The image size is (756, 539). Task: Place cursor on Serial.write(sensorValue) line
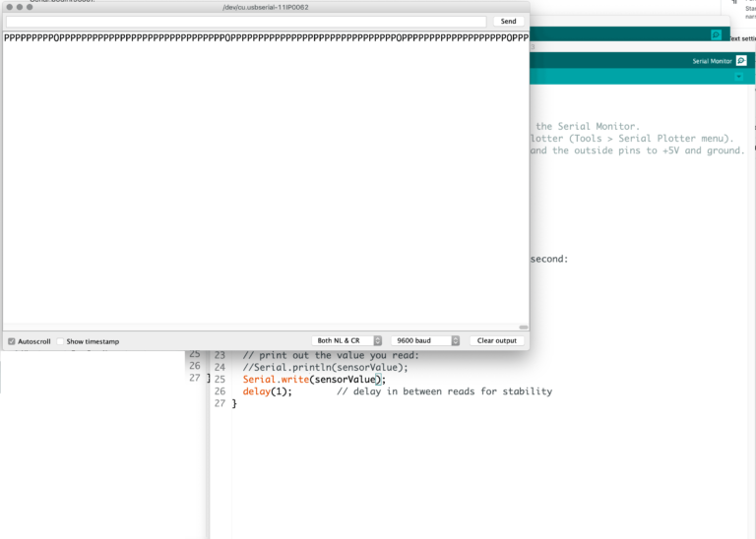(x=313, y=379)
